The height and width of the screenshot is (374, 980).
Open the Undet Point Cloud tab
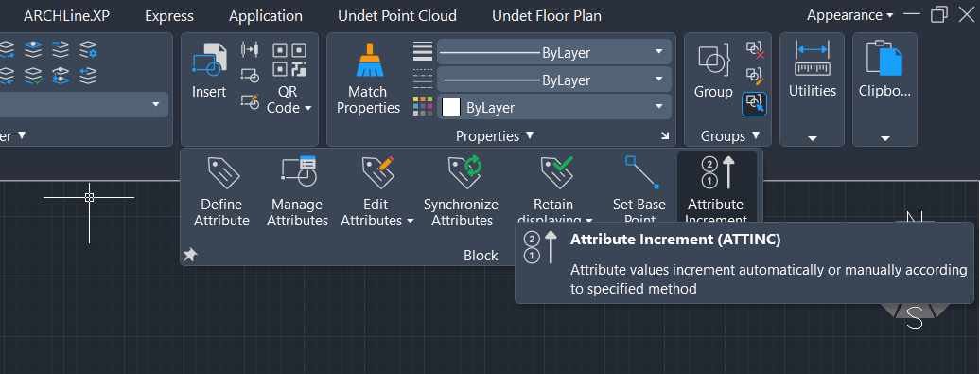397,16
